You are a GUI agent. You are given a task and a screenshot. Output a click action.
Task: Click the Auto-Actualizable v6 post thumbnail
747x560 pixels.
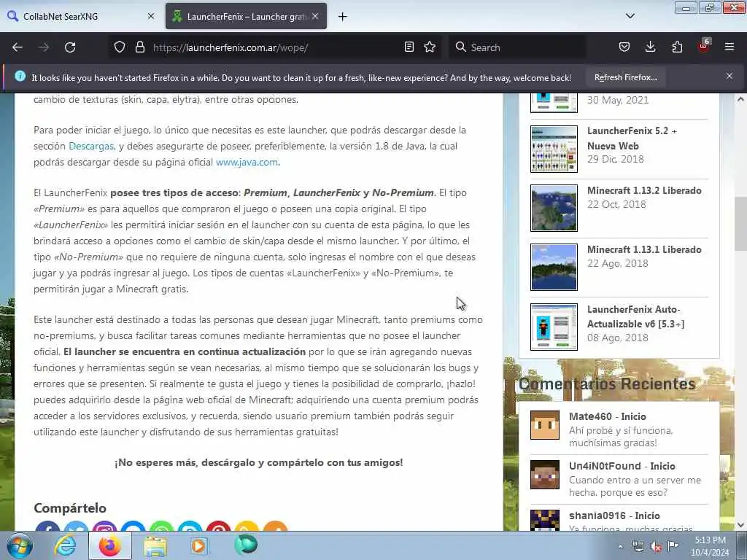click(x=554, y=327)
